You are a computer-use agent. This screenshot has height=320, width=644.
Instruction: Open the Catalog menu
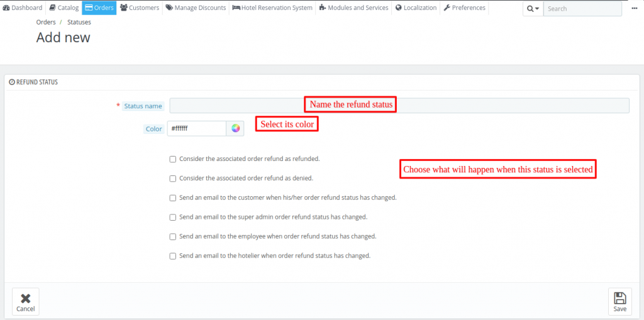tap(64, 8)
